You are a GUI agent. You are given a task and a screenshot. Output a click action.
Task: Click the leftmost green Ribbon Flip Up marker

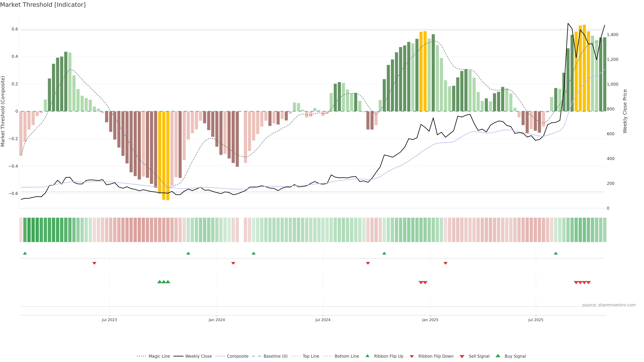click(25, 253)
